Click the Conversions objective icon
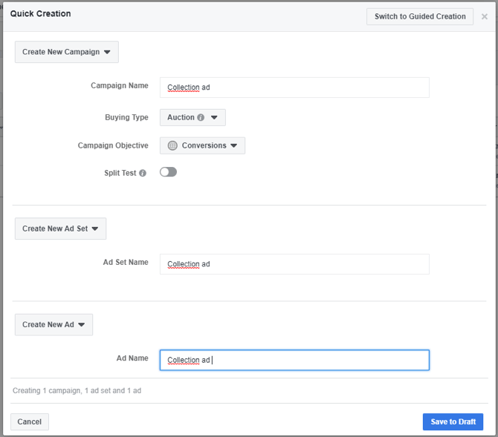Screen dimensions: 498x437 pos(172,146)
